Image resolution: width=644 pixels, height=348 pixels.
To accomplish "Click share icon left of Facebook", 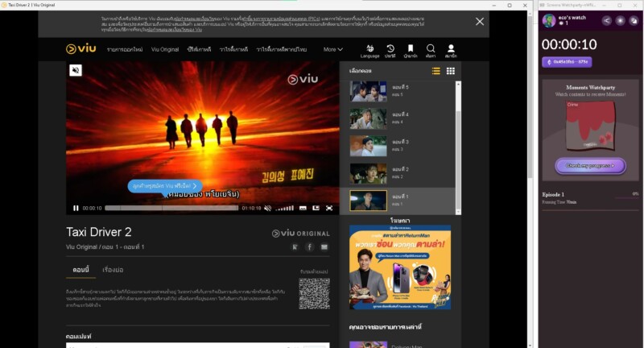I will [295, 247].
